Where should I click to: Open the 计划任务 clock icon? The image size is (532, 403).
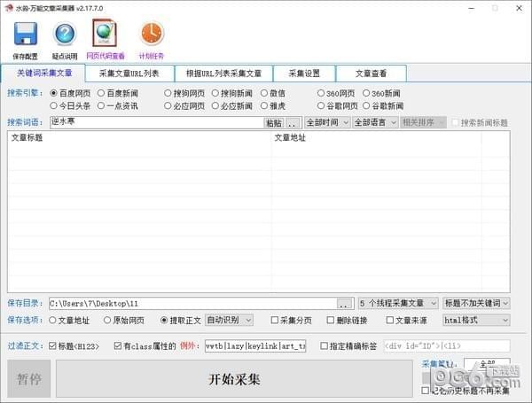pyautogui.click(x=152, y=34)
